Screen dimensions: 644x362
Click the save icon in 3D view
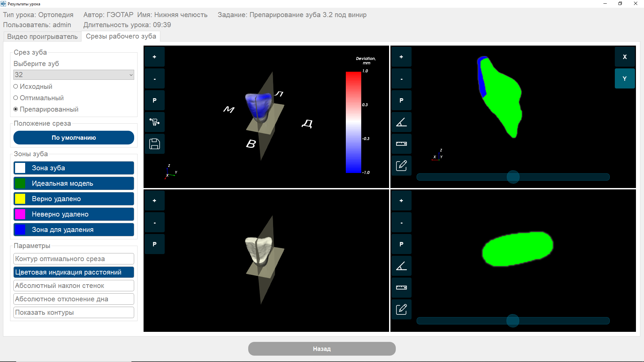pyautogui.click(x=154, y=144)
